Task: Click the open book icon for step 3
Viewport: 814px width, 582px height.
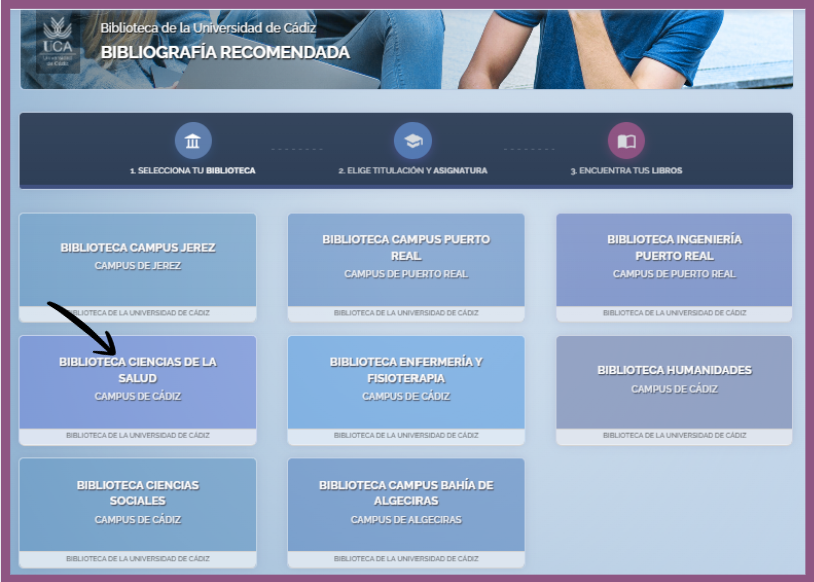Action: point(626,141)
